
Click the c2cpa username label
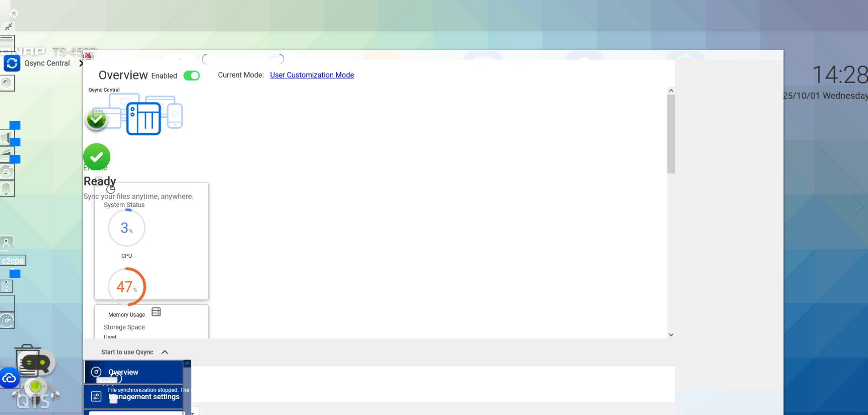[x=13, y=261]
